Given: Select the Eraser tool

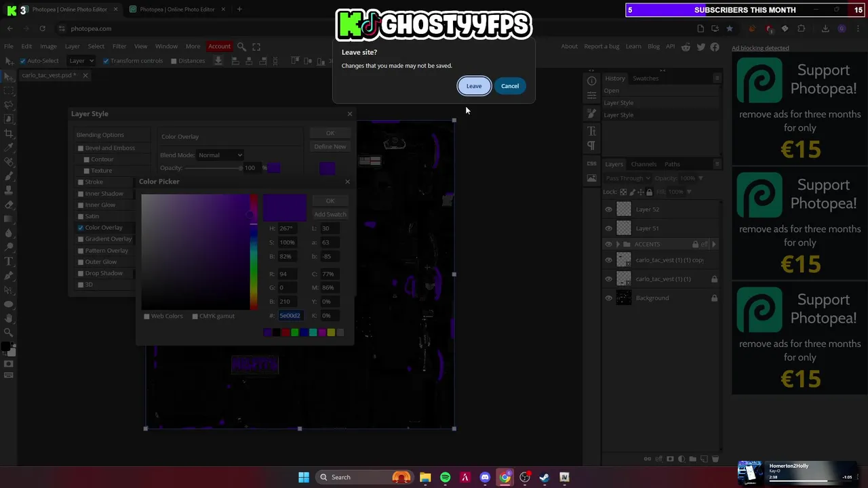Looking at the screenshot, I should pyautogui.click(x=9, y=205).
